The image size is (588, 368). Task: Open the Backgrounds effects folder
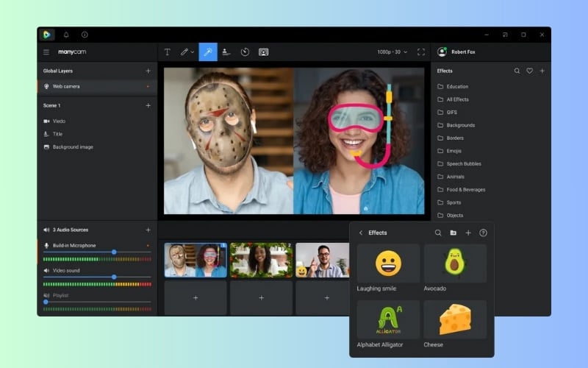[460, 125]
